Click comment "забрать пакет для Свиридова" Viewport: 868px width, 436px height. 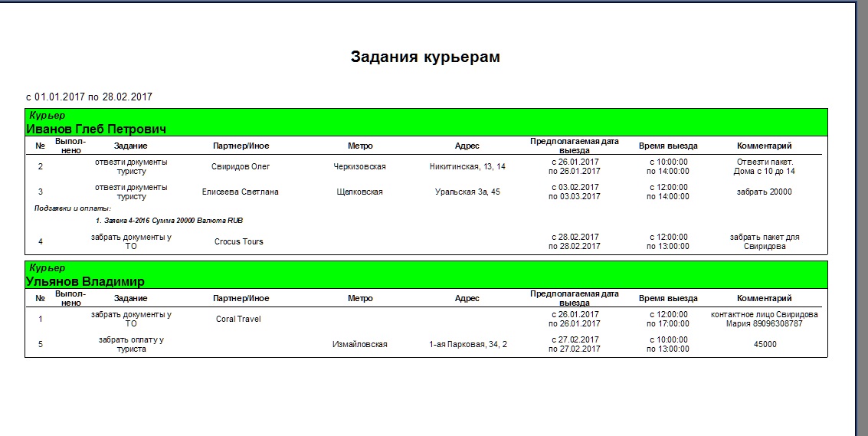(x=765, y=241)
